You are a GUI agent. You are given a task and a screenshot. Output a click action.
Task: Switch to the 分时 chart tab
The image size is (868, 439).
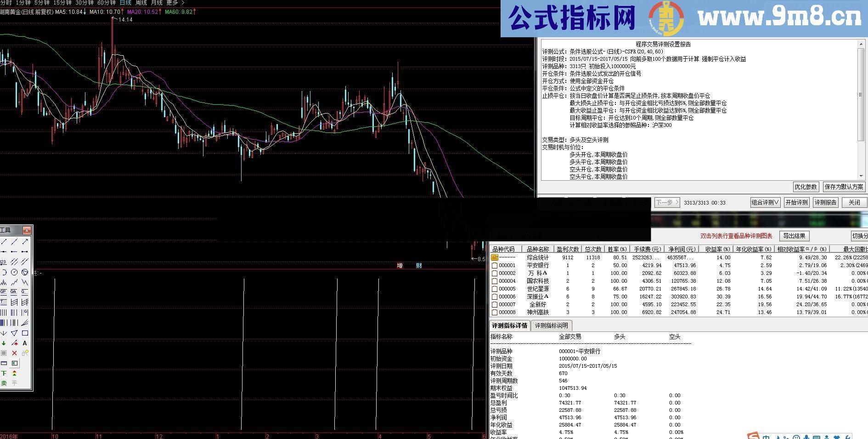[x=6, y=3]
